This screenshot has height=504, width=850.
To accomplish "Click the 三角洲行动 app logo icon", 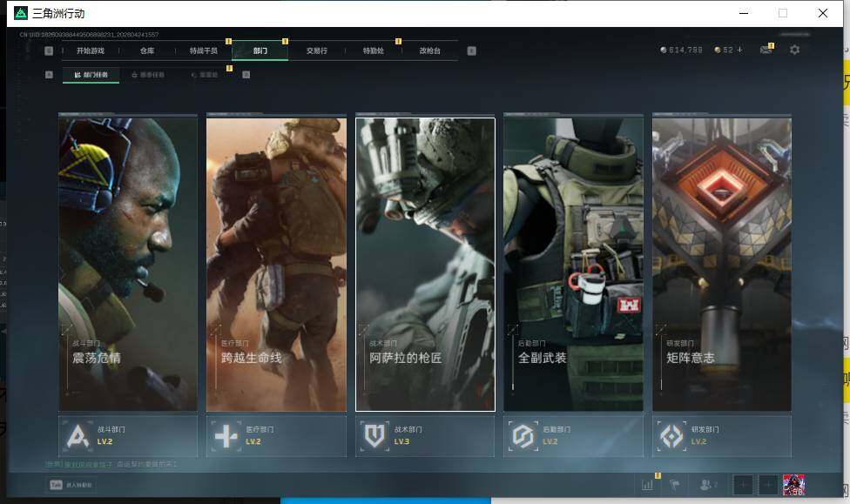I will 21,13.
